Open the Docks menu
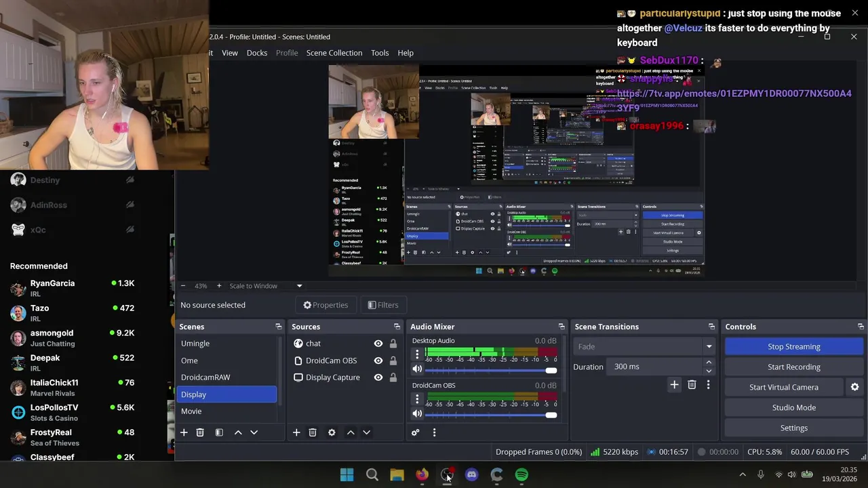The image size is (868, 488). pyautogui.click(x=257, y=53)
